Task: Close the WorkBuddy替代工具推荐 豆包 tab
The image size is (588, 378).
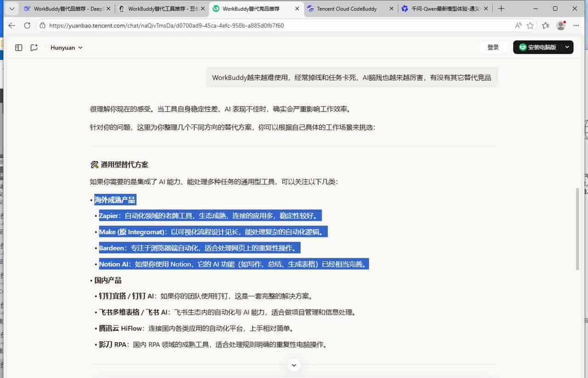Action: click(x=203, y=9)
